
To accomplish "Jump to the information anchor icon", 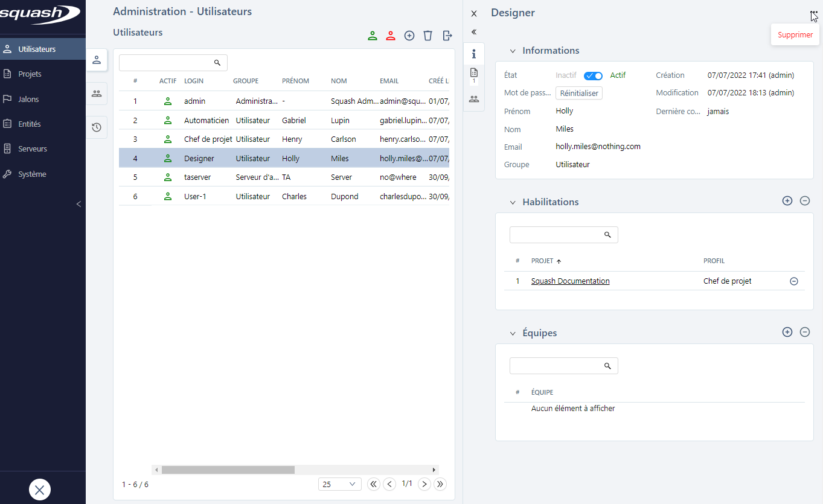I will (x=474, y=54).
